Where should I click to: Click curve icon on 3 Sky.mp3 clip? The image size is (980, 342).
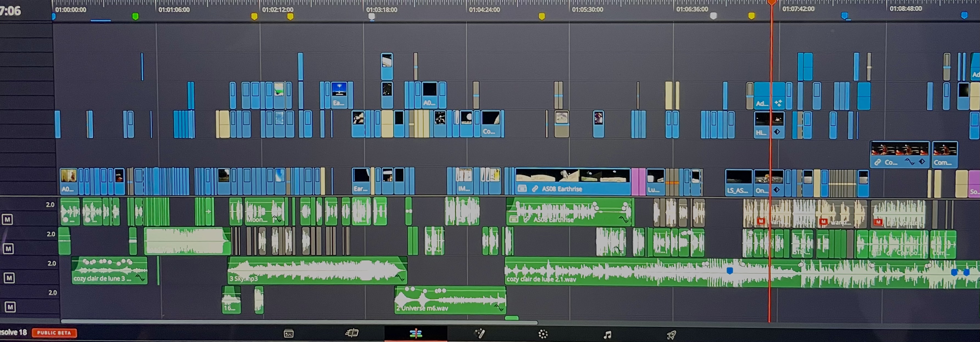click(x=400, y=278)
